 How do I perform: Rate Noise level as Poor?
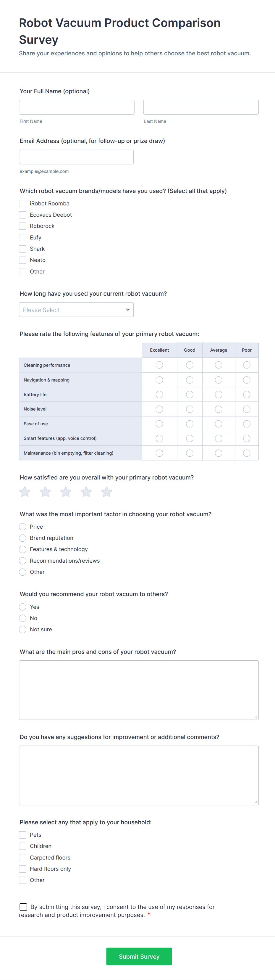pos(247,409)
